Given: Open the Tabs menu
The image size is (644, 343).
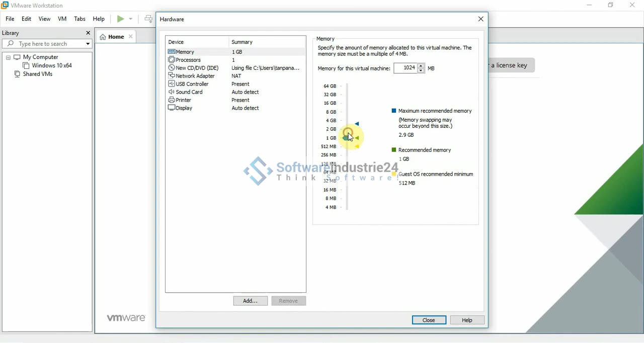Looking at the screenshot, I should [x=79, y=19].
